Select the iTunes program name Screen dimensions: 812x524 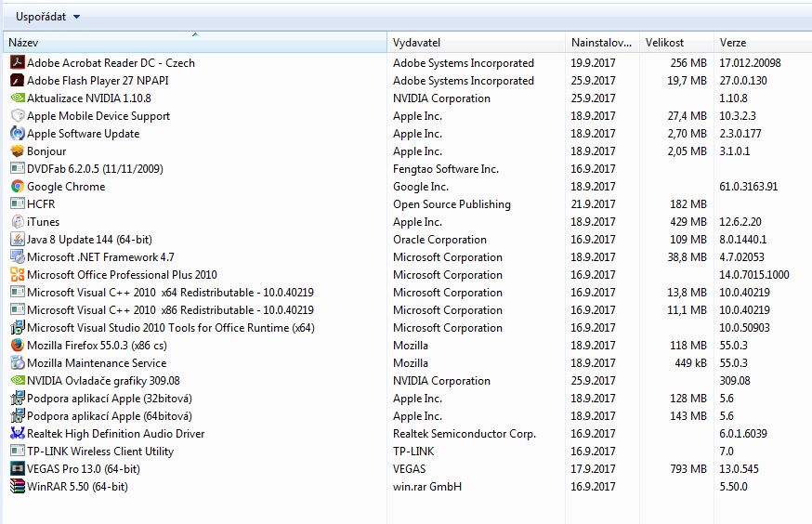point(43,222)
